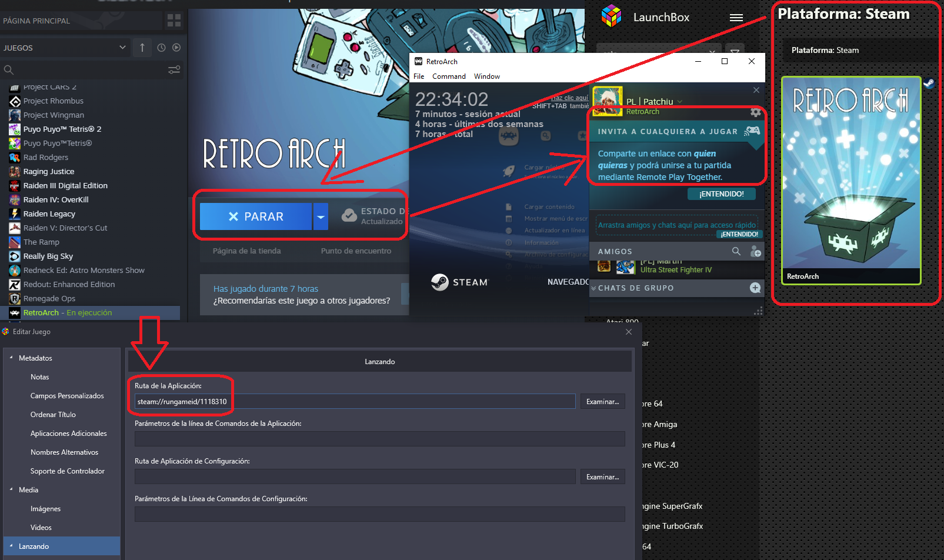Select The Ramp in the games list
This screenshot has height=560, width=944.
(41, 242)
